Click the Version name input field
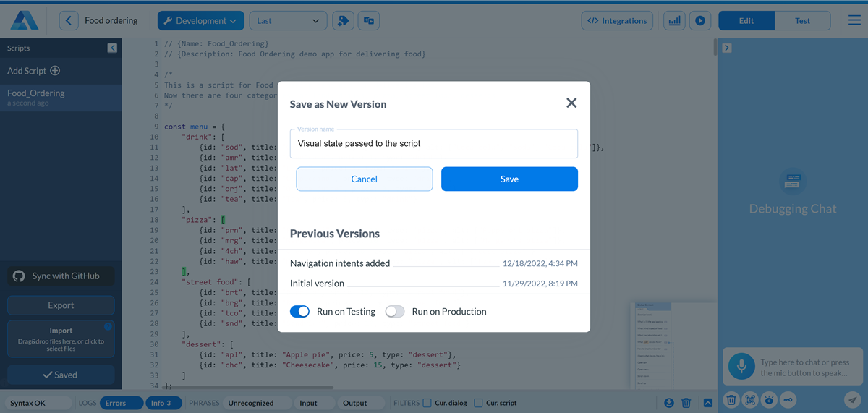The height and width of the screenshot is (413, 868). [434, 144]
